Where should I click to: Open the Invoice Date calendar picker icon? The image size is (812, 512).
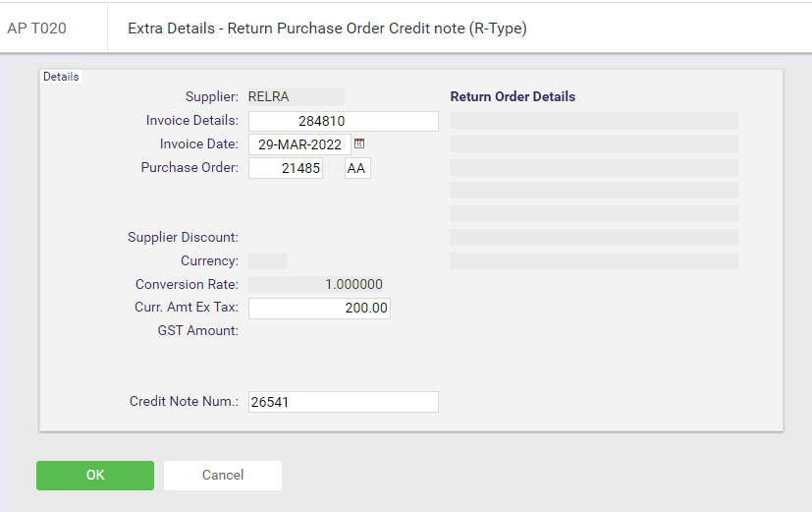[x=359, y=143]
